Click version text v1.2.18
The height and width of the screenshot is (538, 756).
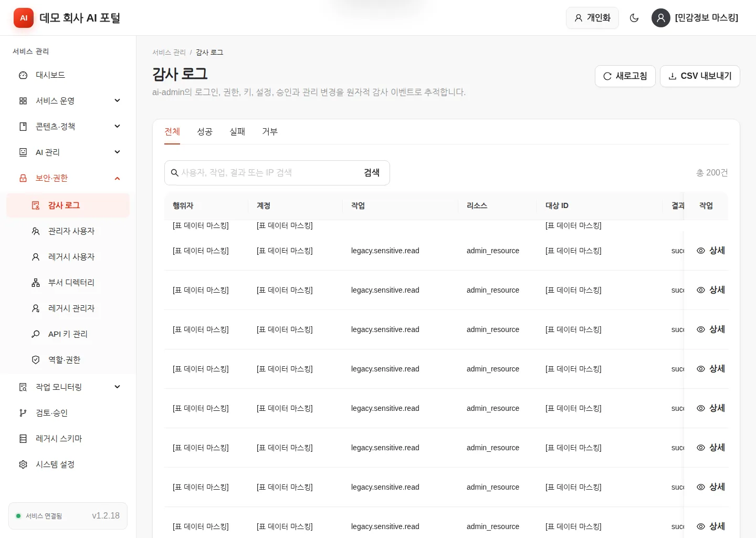coord(106,516)
